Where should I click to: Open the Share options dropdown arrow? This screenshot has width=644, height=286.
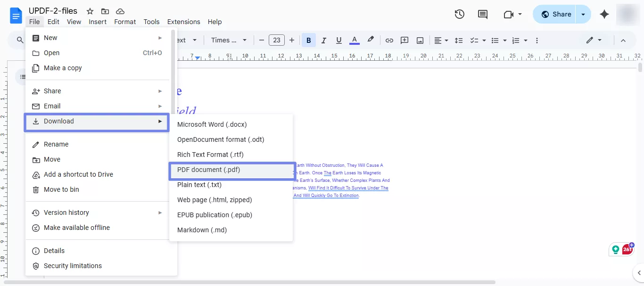584,14
